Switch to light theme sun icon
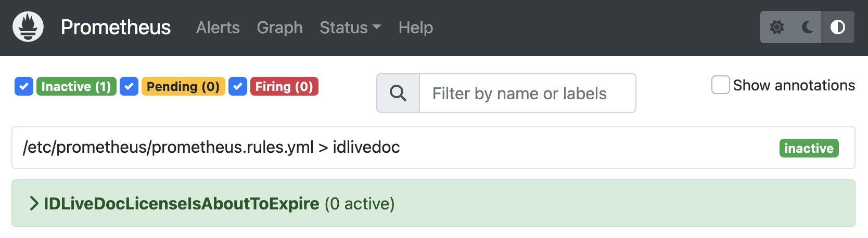 coord(776,27)
